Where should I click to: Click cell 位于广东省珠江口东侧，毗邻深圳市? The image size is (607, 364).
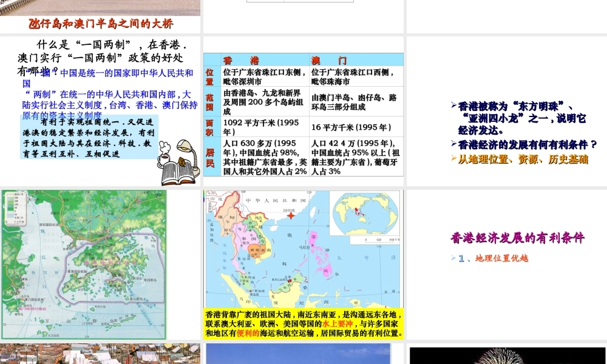pyautogui.click(x=265, y=76)
